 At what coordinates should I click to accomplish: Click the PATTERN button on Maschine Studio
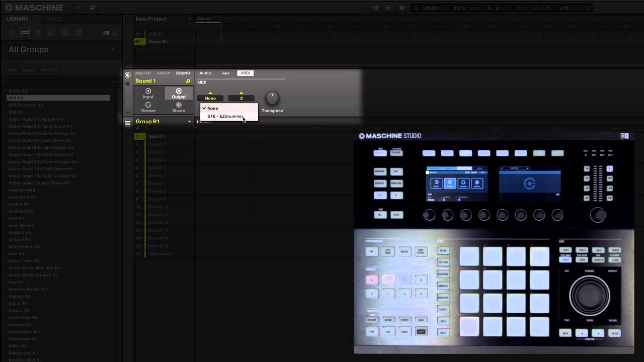443,262
